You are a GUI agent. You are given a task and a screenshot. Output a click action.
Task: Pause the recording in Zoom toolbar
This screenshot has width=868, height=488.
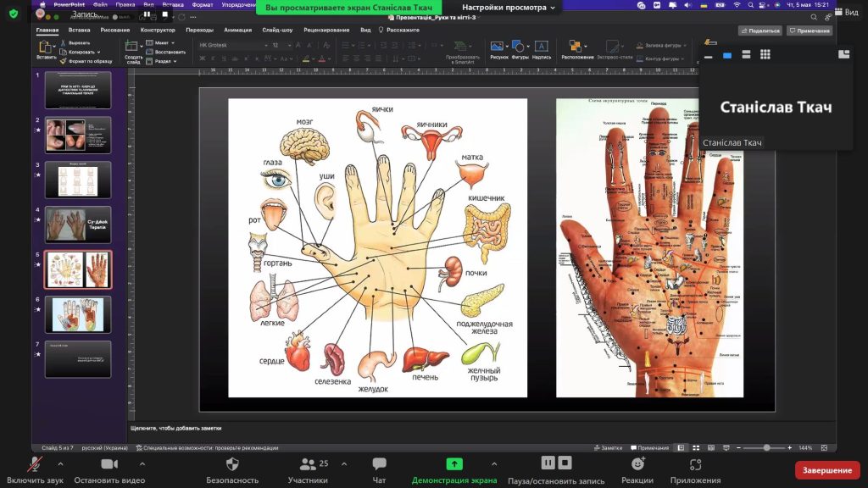coord(548,463)
